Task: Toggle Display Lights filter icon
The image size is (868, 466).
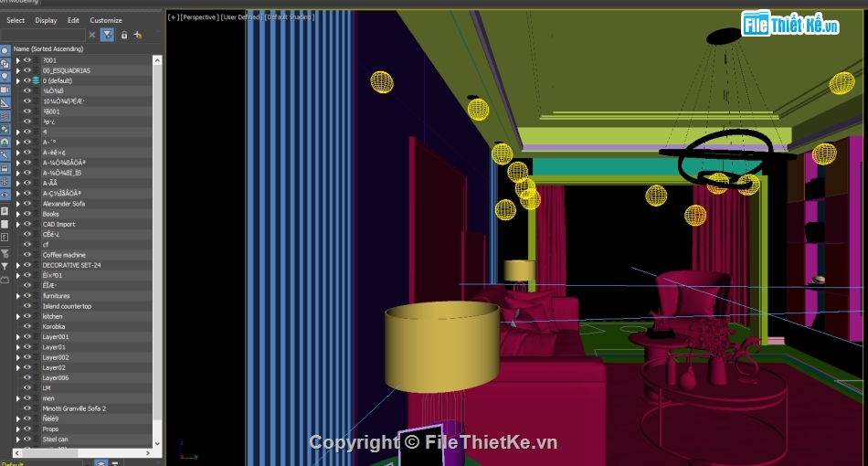Action: (x=5, y=77)
